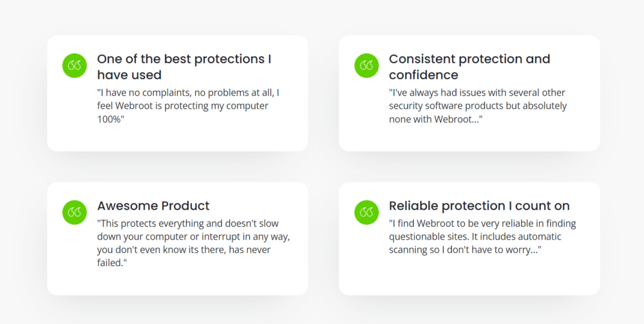Click blank space in the "Reliable protection" testimonial card
644x324 pixels.
[x=469, y=275]
